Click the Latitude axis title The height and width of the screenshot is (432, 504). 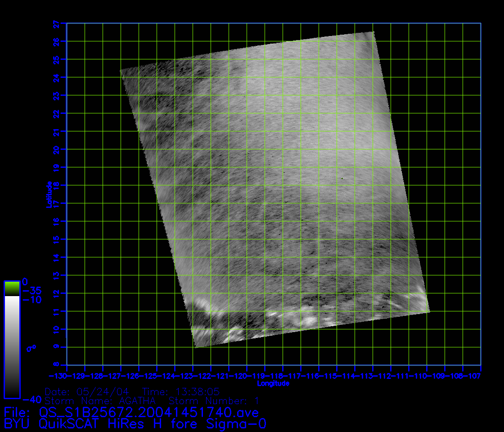tap(49, 194)
